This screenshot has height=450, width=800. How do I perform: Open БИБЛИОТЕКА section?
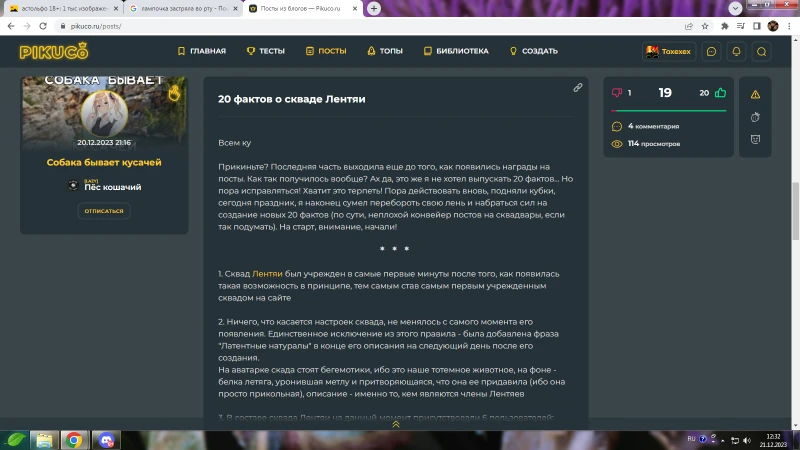coord(456,51)
